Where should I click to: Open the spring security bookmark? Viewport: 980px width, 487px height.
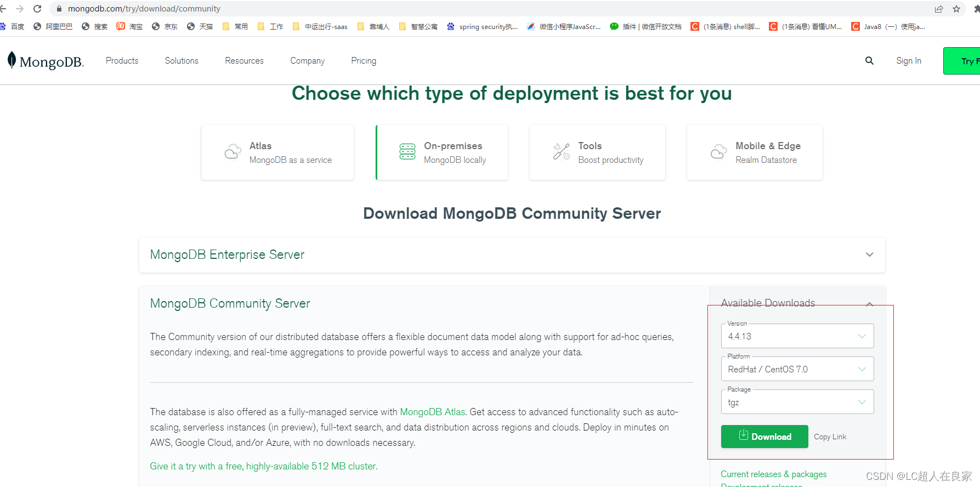click(x=482, y=26)
